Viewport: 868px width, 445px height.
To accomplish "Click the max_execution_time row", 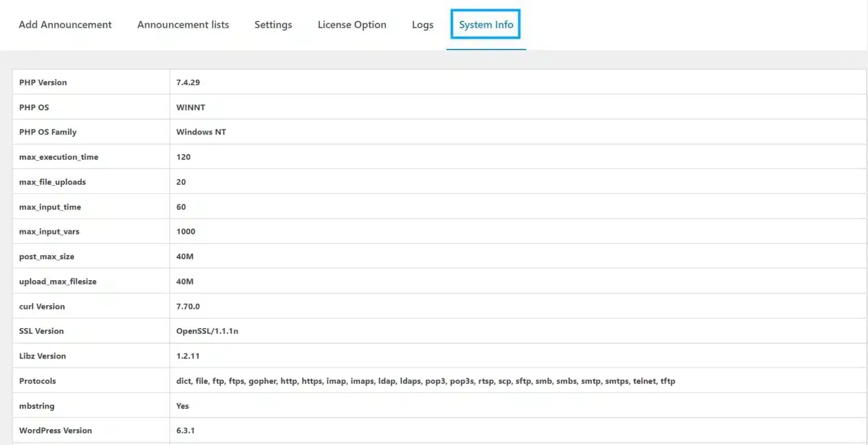I will click(x=59, y=156).
